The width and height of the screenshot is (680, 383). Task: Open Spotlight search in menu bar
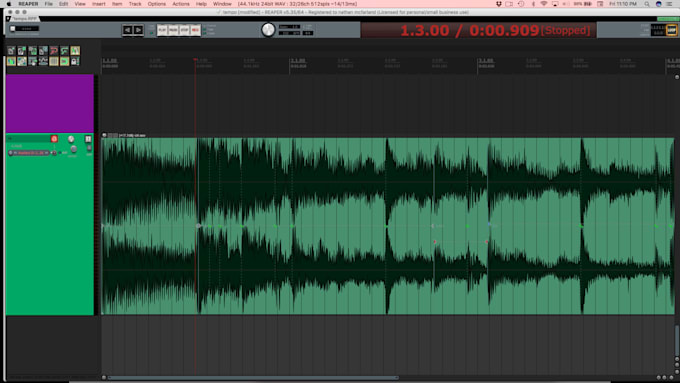point(647,4)
